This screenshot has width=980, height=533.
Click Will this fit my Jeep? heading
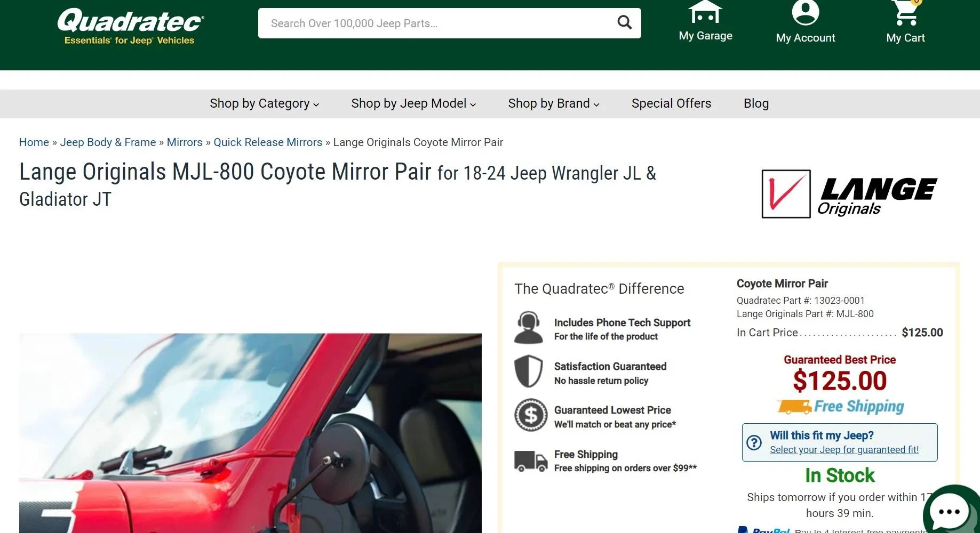822,435
